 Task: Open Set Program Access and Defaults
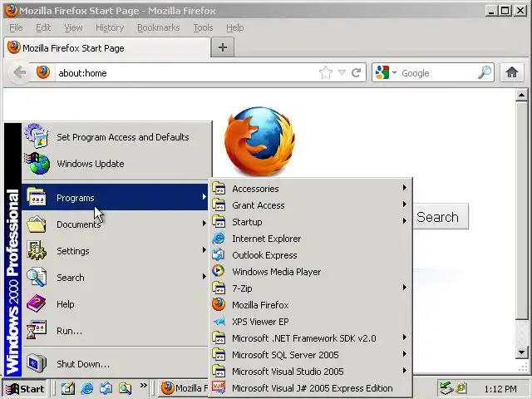116,137
